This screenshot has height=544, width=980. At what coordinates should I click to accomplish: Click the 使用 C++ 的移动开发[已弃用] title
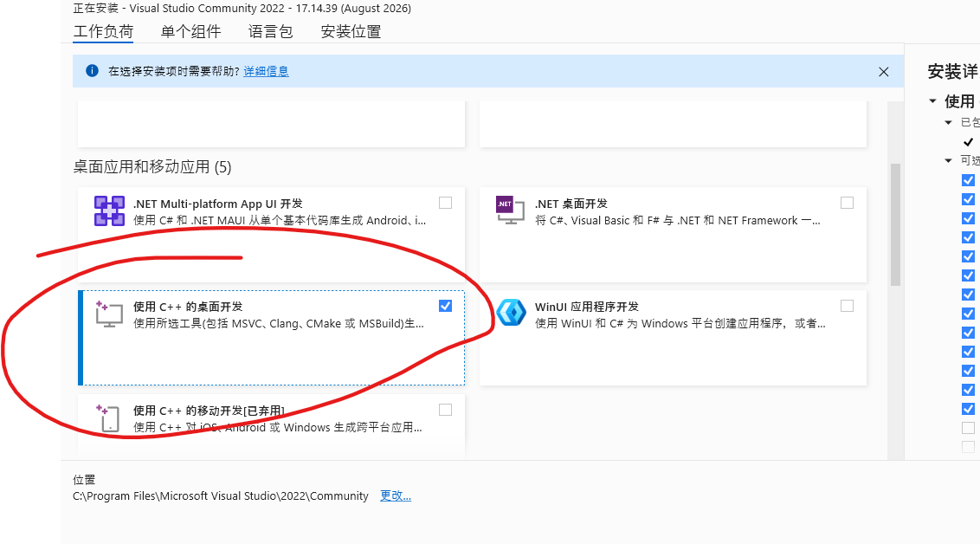pos(209,411)
